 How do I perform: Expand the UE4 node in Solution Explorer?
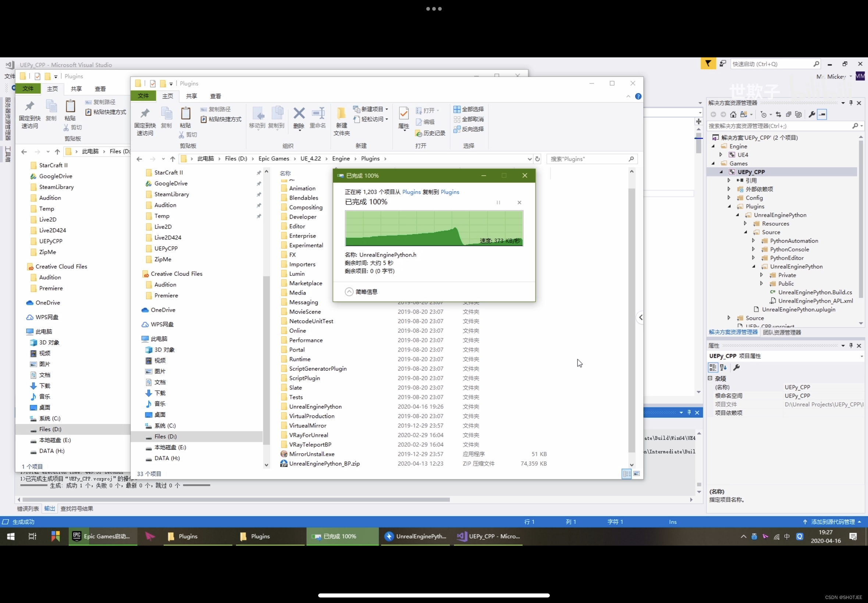coord(721,155)
